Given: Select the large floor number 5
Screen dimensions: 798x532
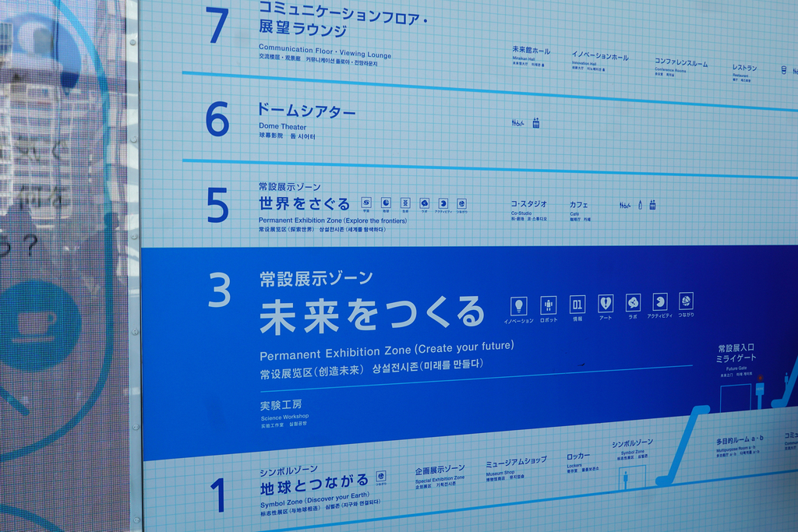Looking at the screenshot, I should pos(217,205).
